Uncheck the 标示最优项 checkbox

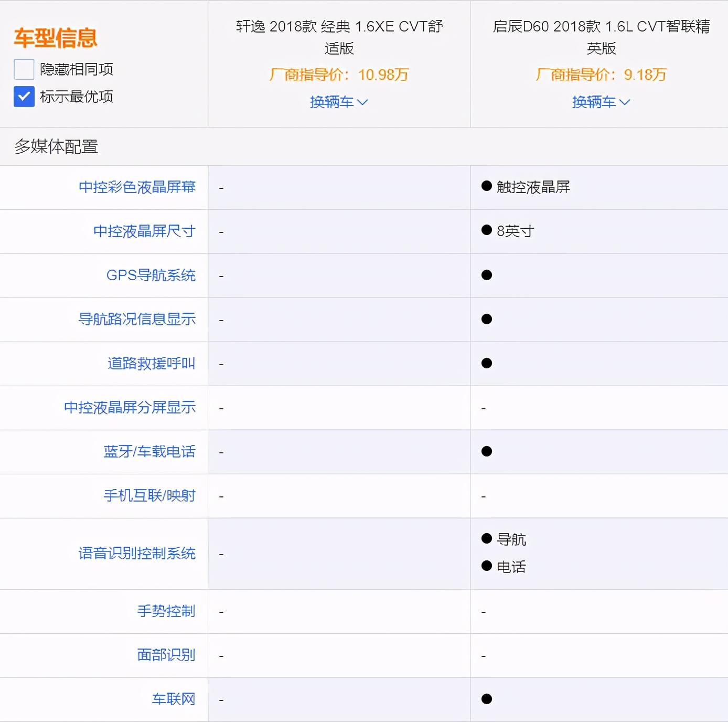coord(24,97)
